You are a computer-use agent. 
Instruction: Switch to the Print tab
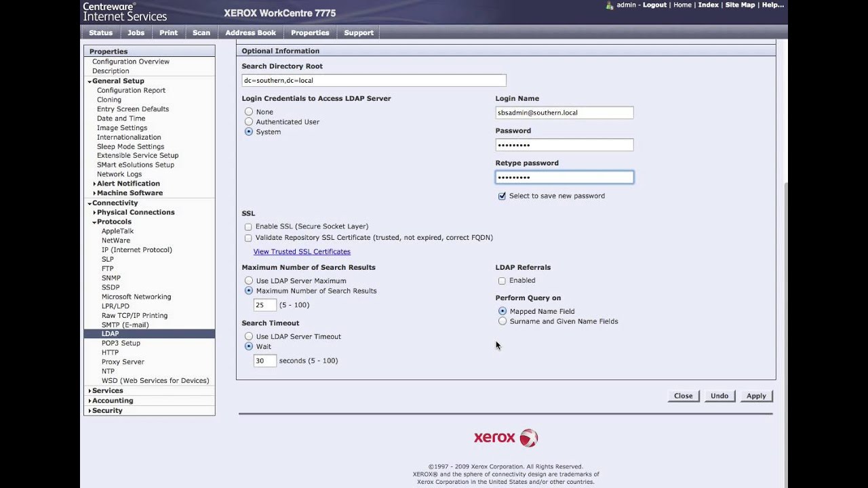pyautogui.click(x=168, y=33)
